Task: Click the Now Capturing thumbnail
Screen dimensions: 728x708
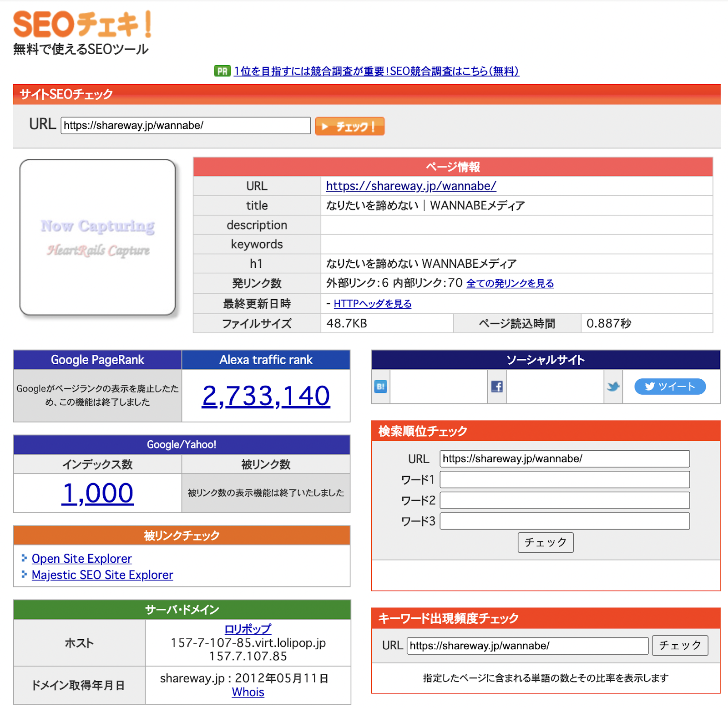Action: (x=97, y=237)
